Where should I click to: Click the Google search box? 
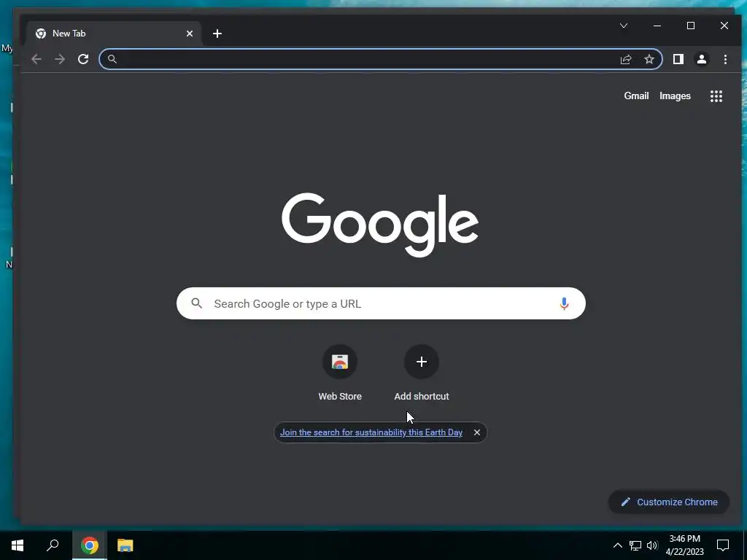point(381,303)
